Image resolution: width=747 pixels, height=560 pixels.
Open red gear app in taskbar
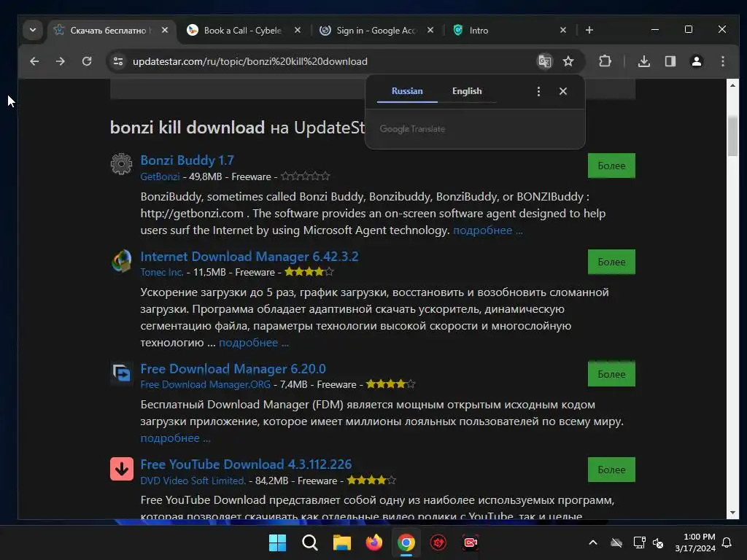438,542
